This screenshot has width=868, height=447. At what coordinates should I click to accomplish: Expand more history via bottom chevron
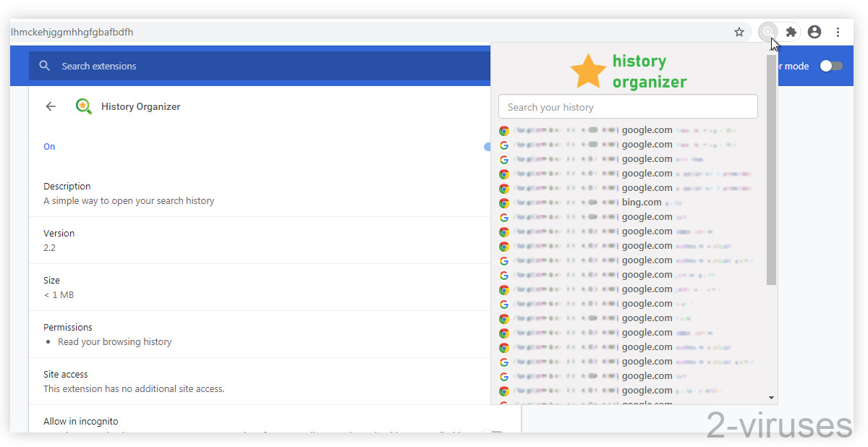pyautogui.click(x=771, y=398)
